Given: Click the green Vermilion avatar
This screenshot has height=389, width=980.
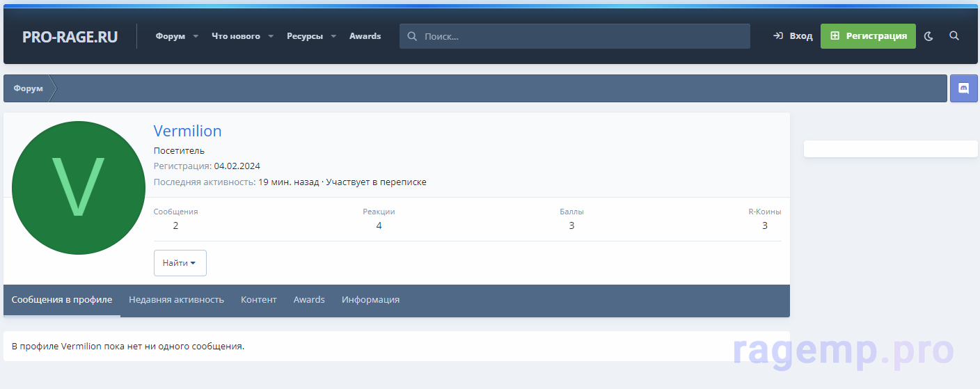Looking at the screenshot, I should (79, 187).
